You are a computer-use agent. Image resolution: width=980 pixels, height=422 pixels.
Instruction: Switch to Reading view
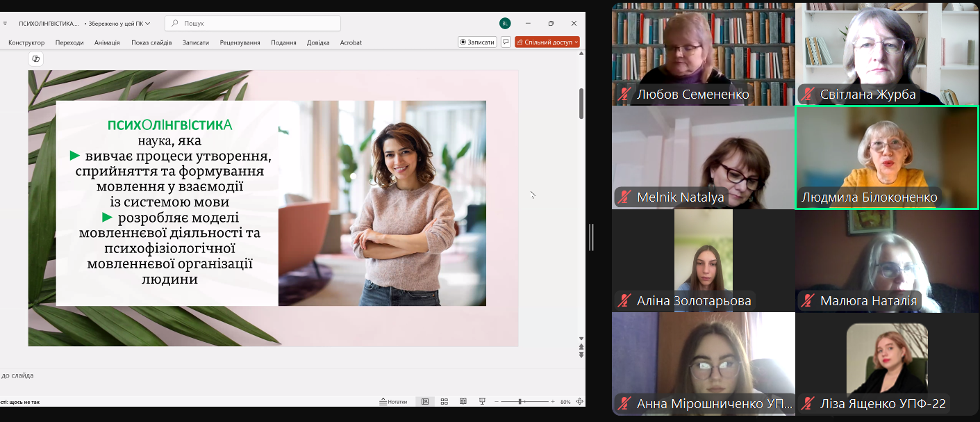tap(463, 402)
